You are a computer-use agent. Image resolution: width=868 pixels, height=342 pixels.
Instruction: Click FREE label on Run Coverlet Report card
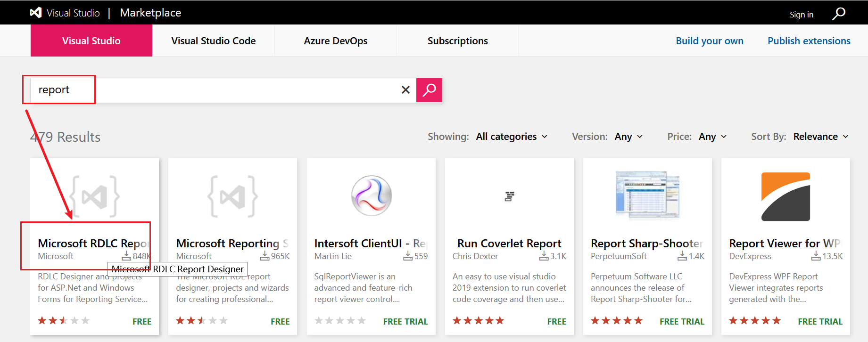pyautogui.click(x=557, y=322)
